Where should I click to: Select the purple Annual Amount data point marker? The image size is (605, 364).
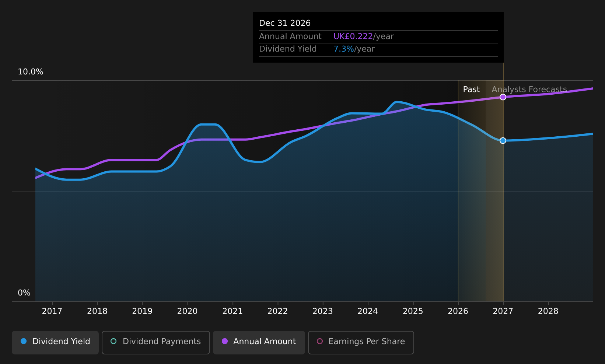(x=503, y=97)
